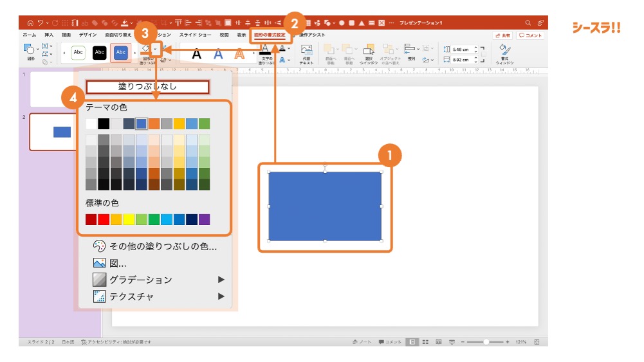Open the Shape Format (図形の書式設定) tab
Screen dimensions: 644x362
[270, 35]
